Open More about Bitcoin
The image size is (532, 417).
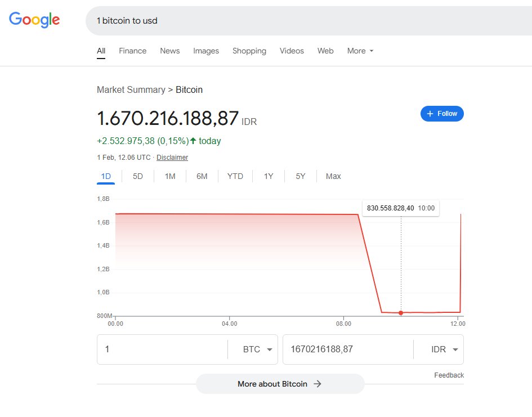[280, 384]
